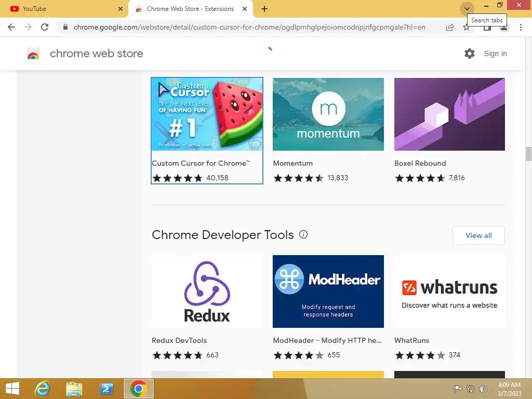Open Windows Start button

point(12,389)
